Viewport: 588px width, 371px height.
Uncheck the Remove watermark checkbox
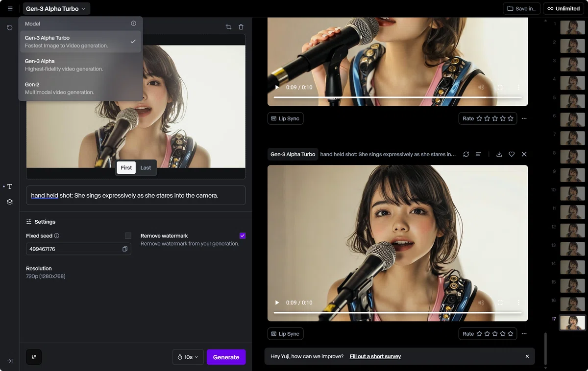click(243, 236)
